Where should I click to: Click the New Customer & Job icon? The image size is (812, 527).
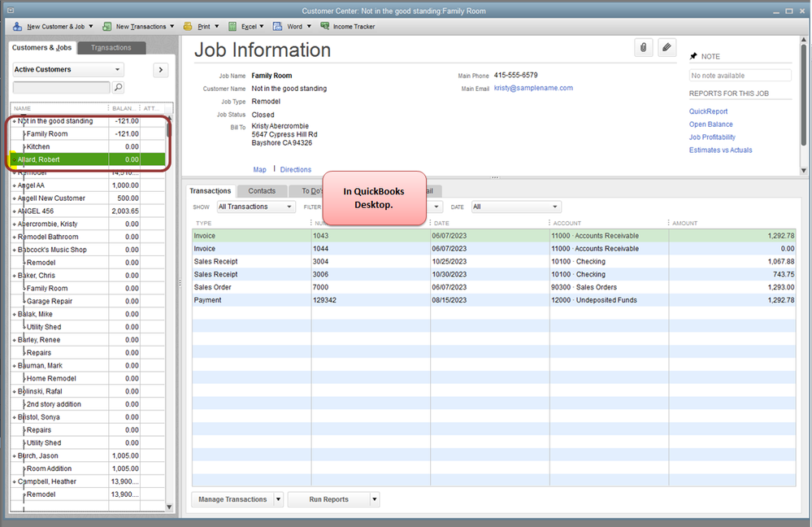click(17, 26)
